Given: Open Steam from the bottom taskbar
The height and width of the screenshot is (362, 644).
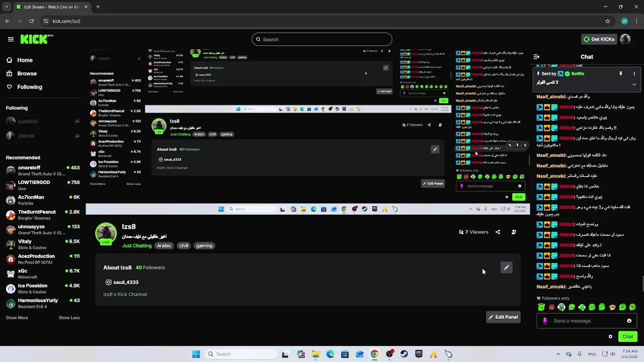Looking at the screenshot, I should (404, 354).
